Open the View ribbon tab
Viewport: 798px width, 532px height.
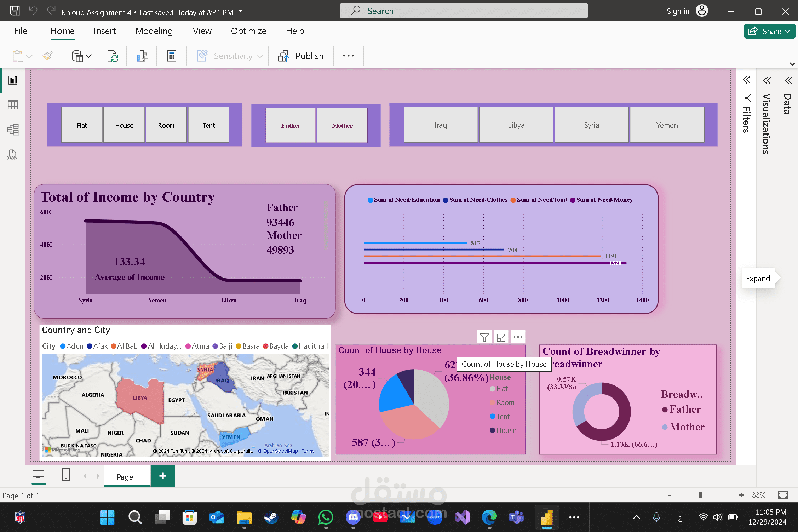202,31
